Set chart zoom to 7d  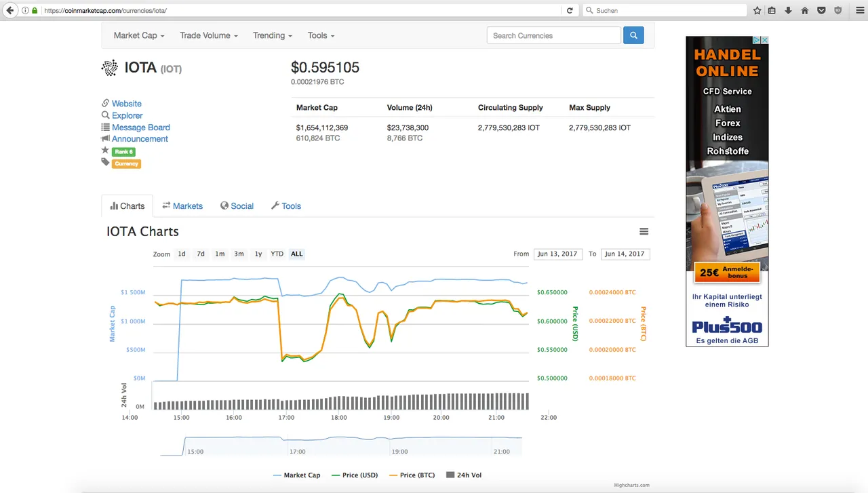(201, 254)
